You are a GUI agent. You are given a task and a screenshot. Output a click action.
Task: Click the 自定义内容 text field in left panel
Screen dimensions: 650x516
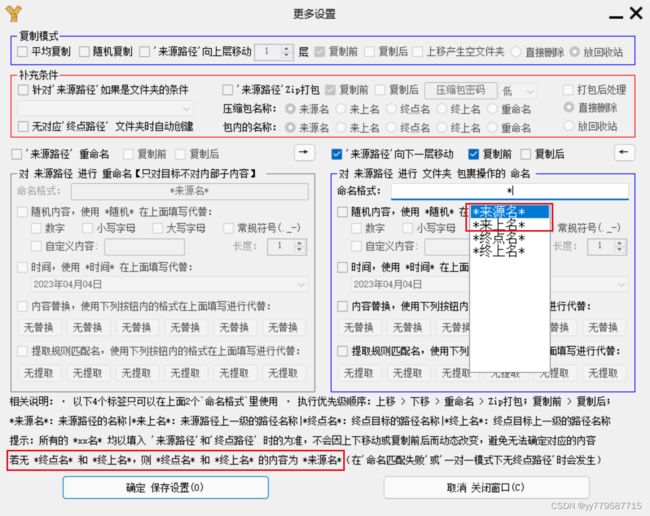point(145,247)
